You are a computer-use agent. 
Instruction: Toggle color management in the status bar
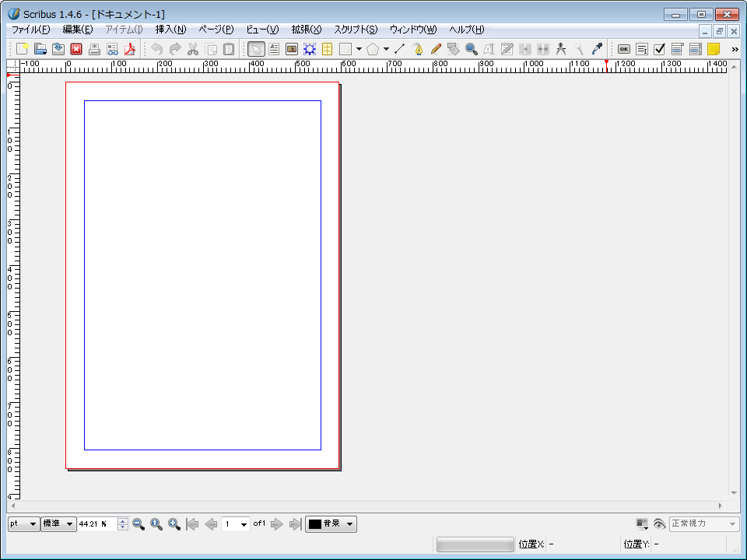[x=642, y=524]
